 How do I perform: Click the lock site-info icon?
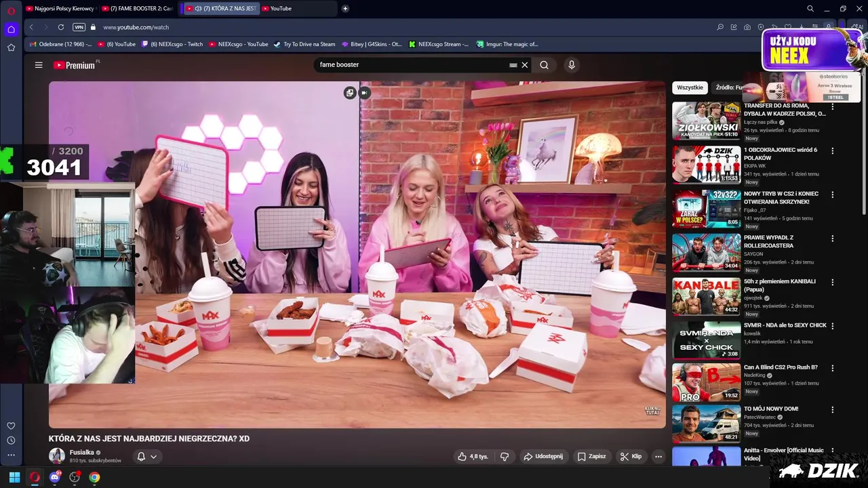(94, 27)
